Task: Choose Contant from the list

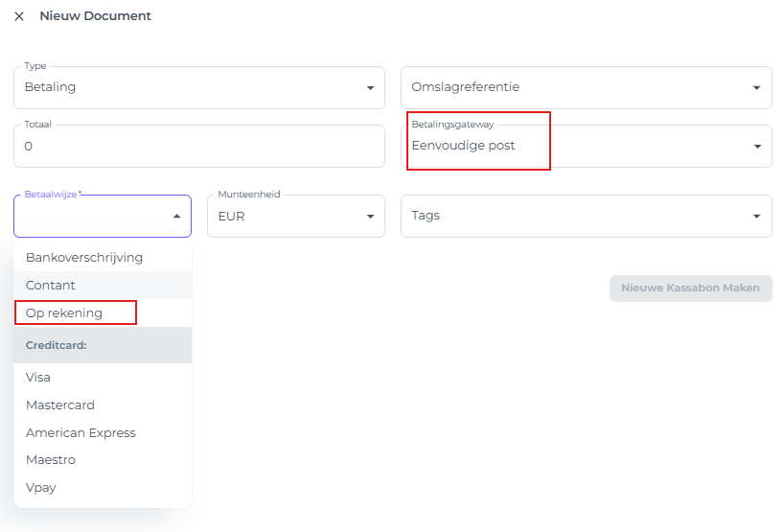Action: click(51, 286)
